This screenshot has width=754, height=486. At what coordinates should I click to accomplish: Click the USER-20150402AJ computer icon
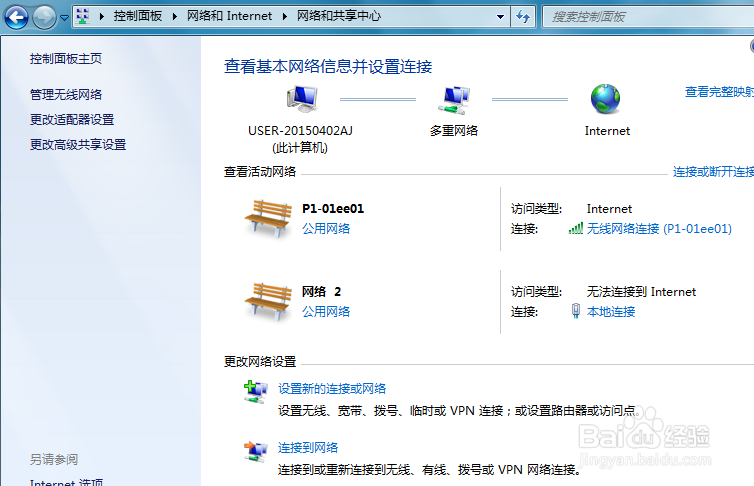pyautogui.click(x=302, y=99)
